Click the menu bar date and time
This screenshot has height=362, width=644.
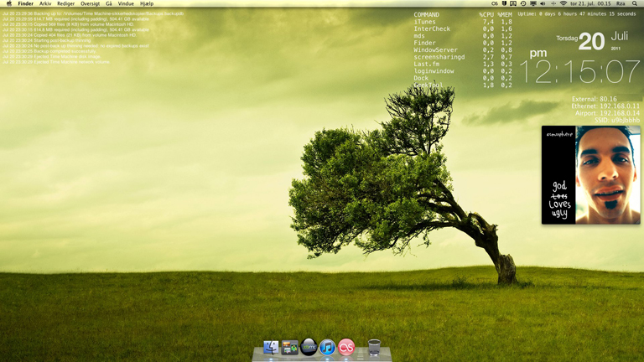tap(590, 3)
